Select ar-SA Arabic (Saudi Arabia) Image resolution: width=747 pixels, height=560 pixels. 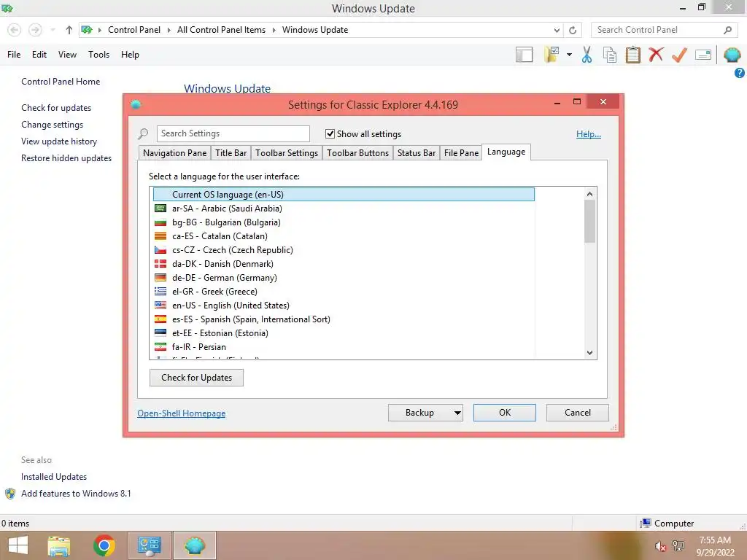pos(344,209)
